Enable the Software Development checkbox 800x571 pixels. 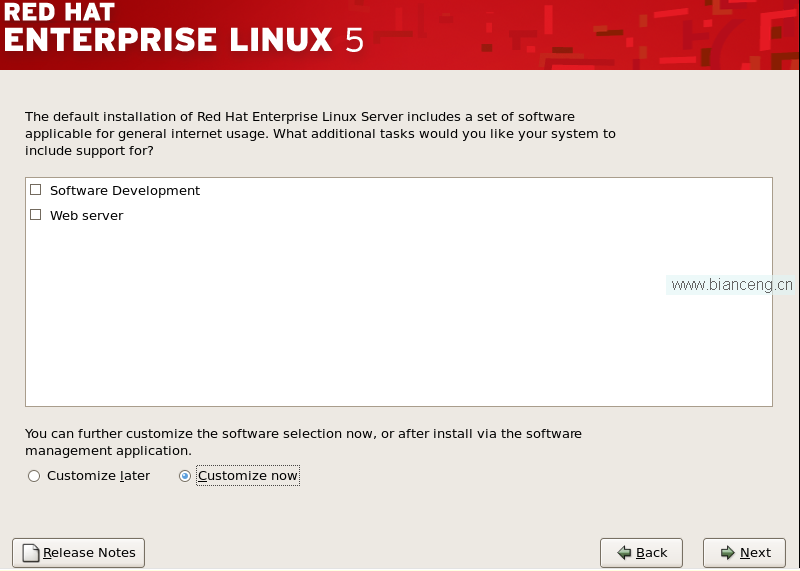click(35, 190)
